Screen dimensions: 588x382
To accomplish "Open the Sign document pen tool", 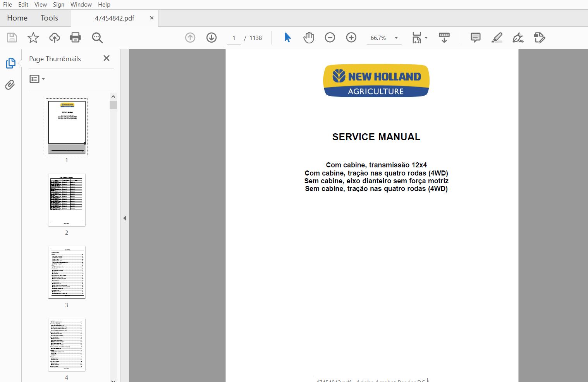I will pyautogui.click(x=518, y=38).
